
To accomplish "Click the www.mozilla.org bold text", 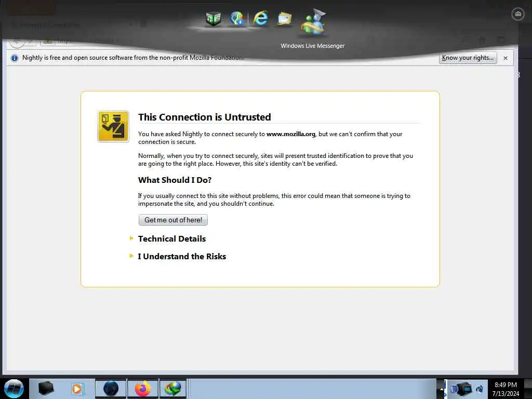I will point(291,134).
